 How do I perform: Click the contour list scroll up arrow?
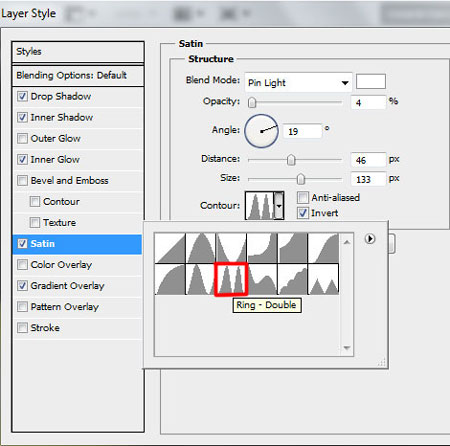tap(347, 242)
